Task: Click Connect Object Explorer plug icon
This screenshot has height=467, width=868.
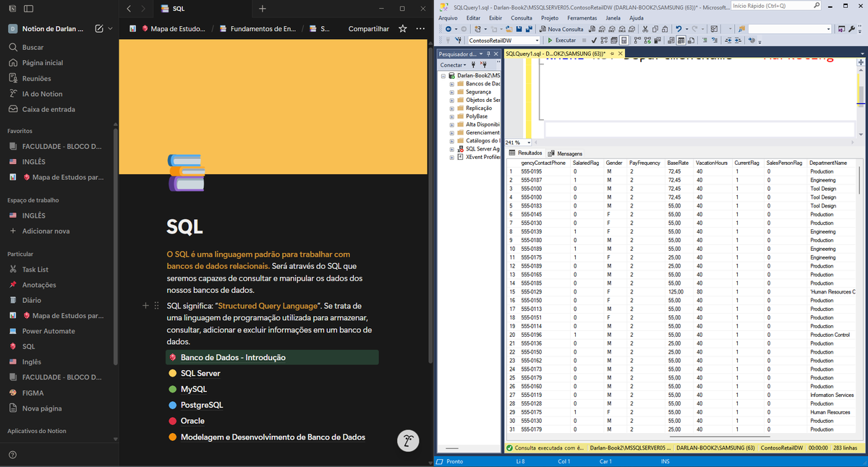Action: (x=473, y=64)
